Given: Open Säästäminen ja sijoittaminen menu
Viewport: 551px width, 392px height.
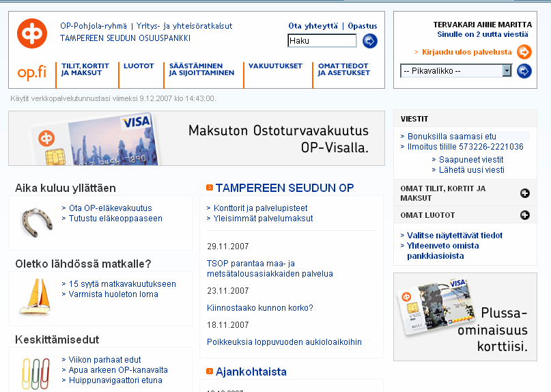Looking at the screenshot, I should tap(201, 69).
